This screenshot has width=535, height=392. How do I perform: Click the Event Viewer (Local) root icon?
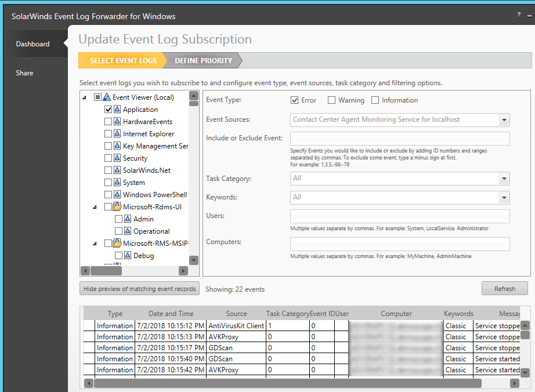coord(107,97)
